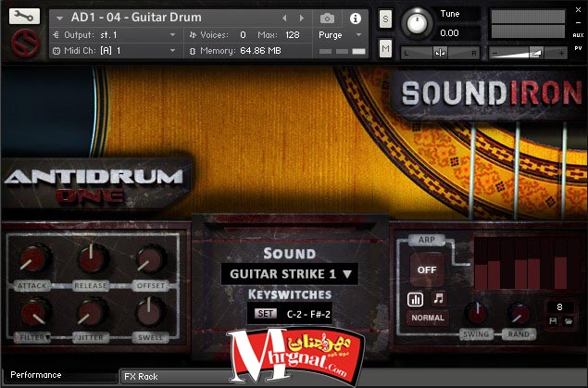Click the FILTER knob
This screenshot has height=388, width=588.
34,313
